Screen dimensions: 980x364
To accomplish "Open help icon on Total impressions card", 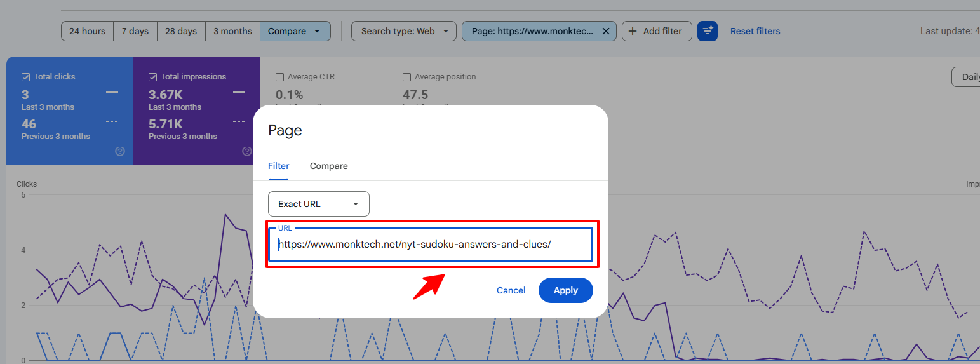I will pos(247,151).
